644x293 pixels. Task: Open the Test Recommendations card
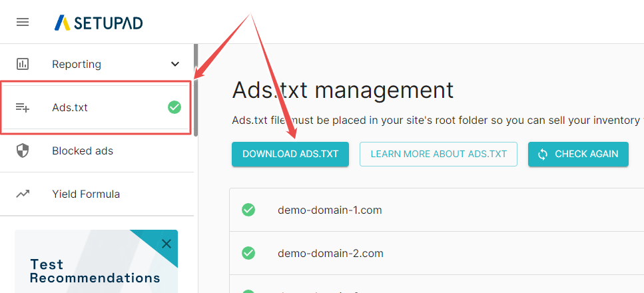[x=96, y=261]
